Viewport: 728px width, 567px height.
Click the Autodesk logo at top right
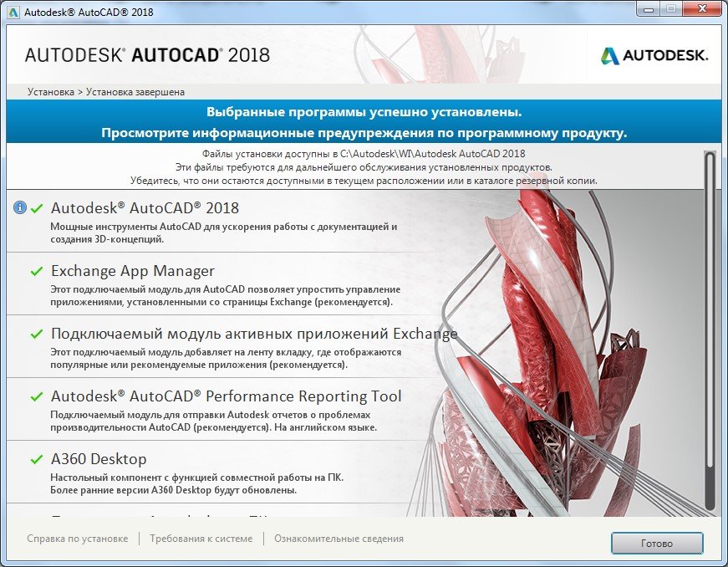(654, 56)
